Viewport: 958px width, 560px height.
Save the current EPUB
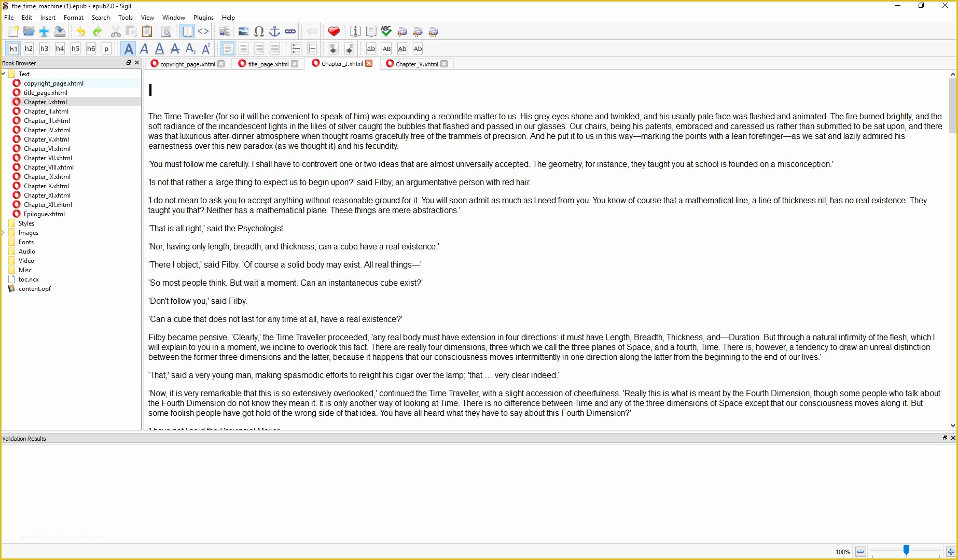[x=60, y=32]
